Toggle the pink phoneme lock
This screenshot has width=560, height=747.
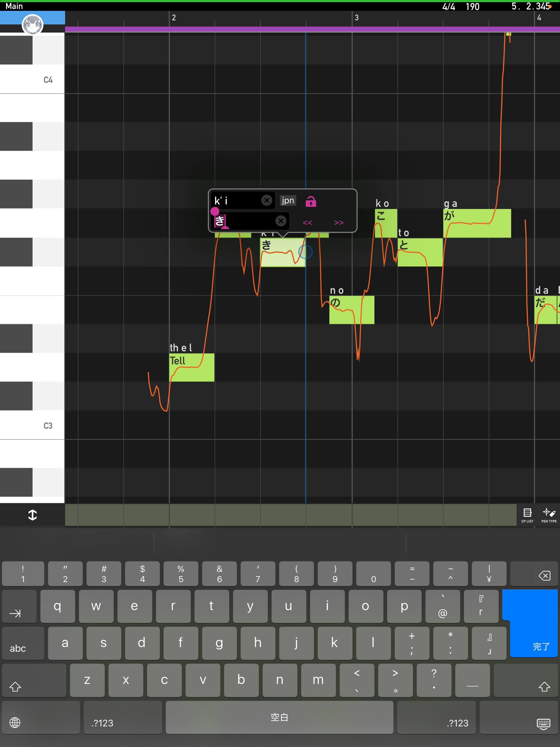(x=311, y=202)
